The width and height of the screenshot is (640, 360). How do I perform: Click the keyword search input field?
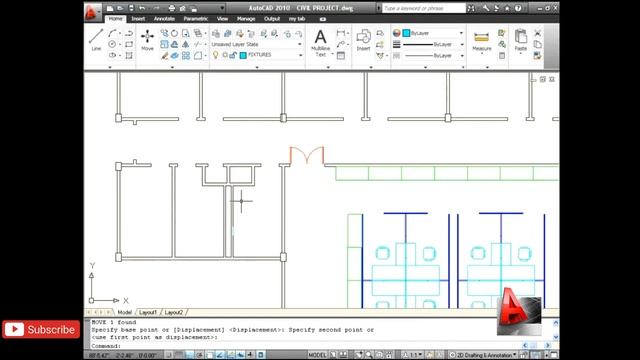pos(424,8)
